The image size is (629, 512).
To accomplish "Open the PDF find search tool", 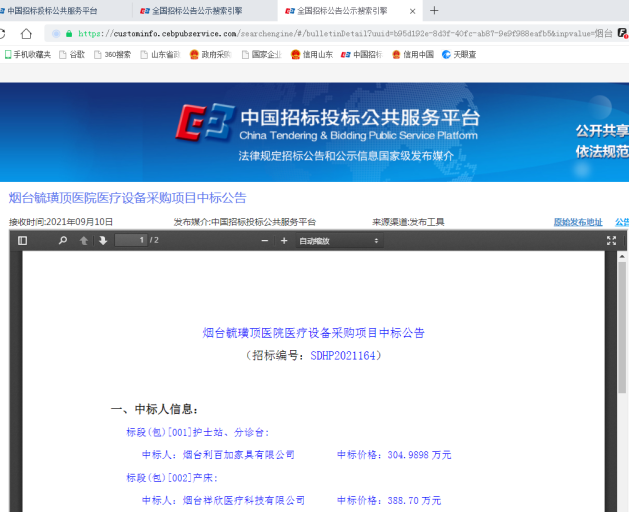I will point(62,241).
